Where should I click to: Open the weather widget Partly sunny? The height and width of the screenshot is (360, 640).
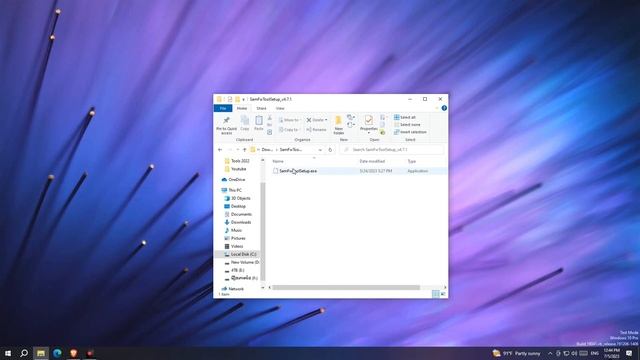click(516, 353)
